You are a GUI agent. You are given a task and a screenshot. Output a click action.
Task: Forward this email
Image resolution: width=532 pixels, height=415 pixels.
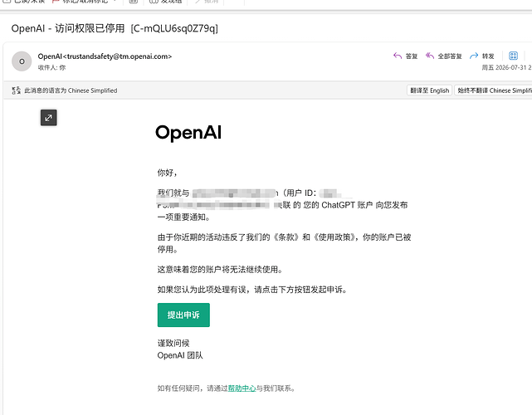pyautogui.click(x=481, y=56)
